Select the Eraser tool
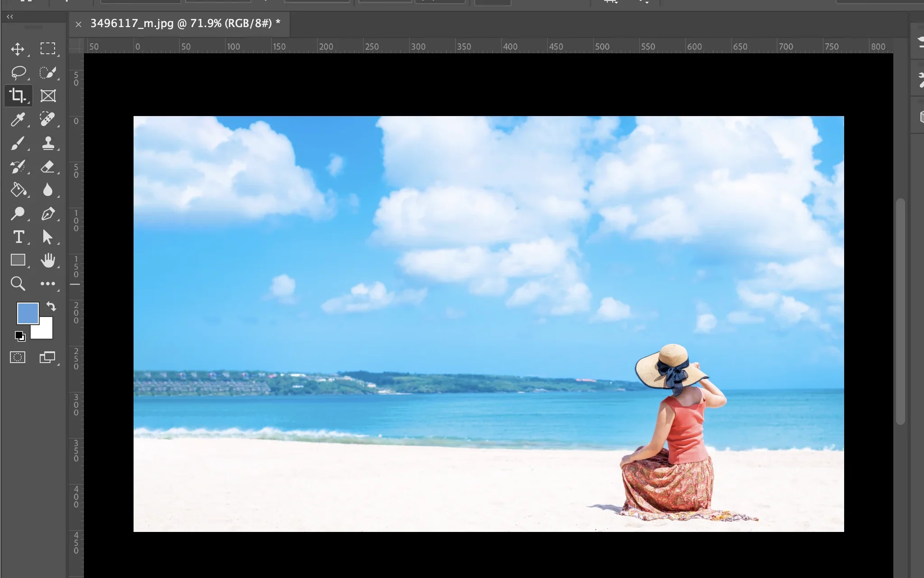Screen dimensions: 924x578 pyautogui.click(x=48, y=167)
